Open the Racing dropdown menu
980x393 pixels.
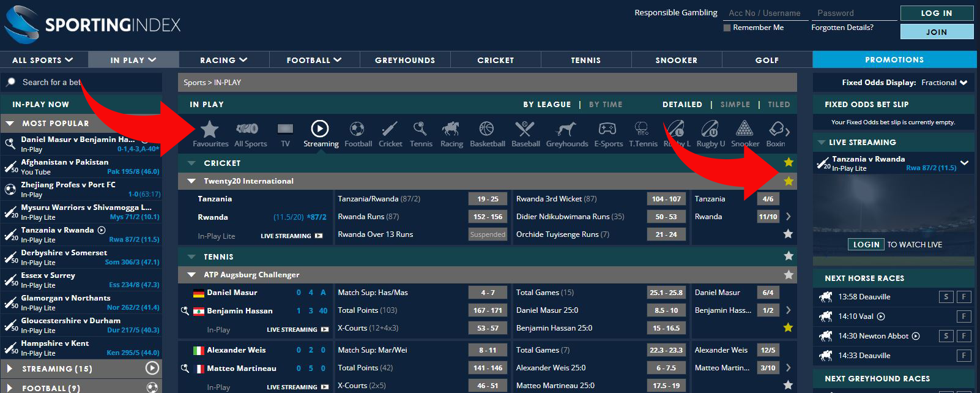pos(224,60)
